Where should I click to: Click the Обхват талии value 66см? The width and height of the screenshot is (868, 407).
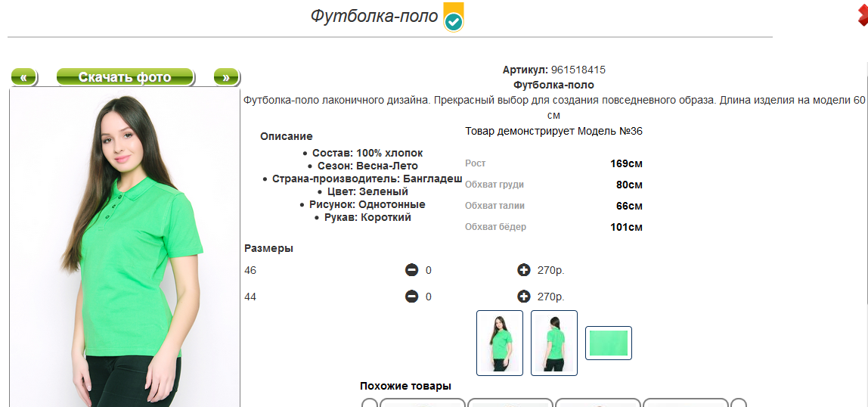(x=629, y=206)
